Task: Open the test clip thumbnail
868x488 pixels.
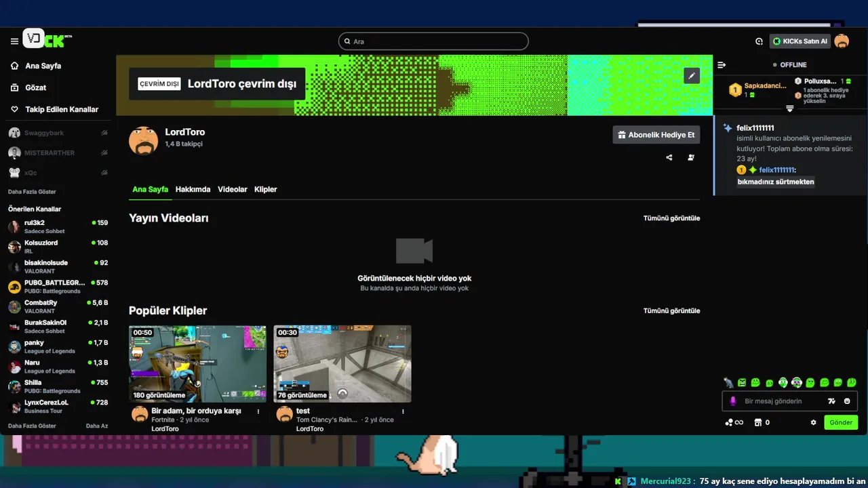Action: tap(342, 364)
